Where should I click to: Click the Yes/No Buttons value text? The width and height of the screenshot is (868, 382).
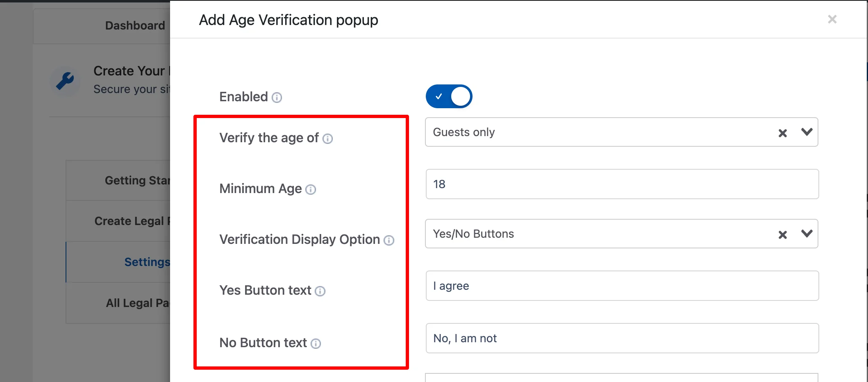point(473,234)
